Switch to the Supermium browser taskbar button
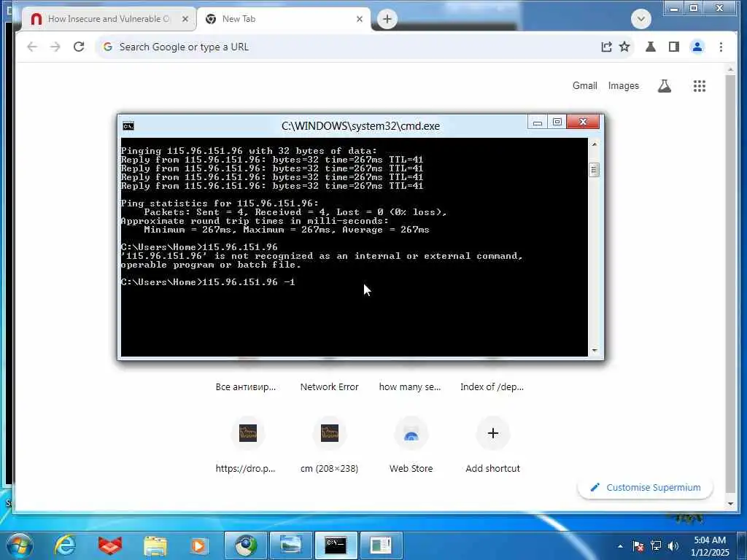The height and width of the screenshot is (560, 747). tap(246, 545)
